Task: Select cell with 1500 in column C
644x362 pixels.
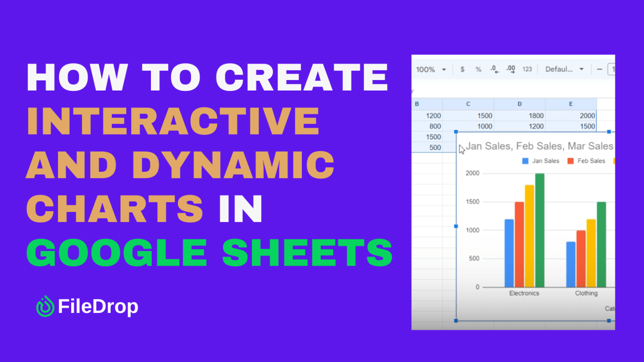Action: (468, 116)
